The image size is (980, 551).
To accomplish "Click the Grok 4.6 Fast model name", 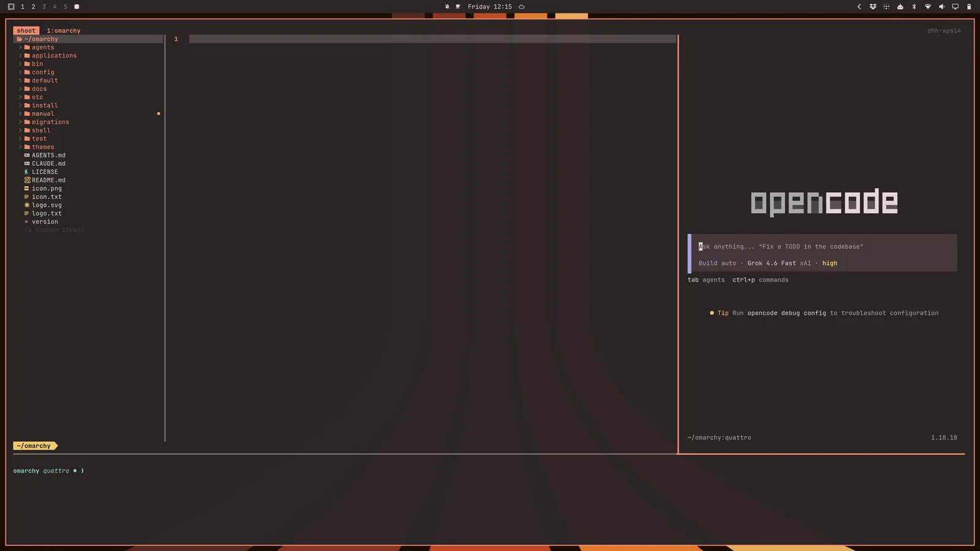I will click(772, 263).
